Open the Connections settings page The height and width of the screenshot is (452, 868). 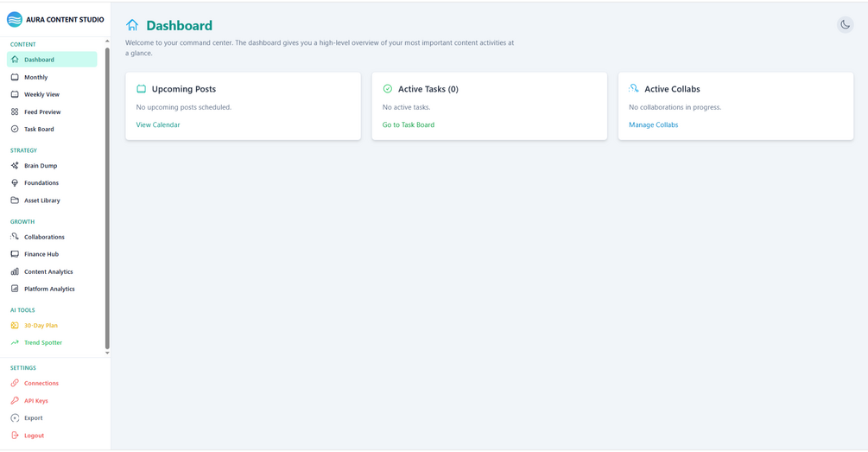tap(41, 384)
